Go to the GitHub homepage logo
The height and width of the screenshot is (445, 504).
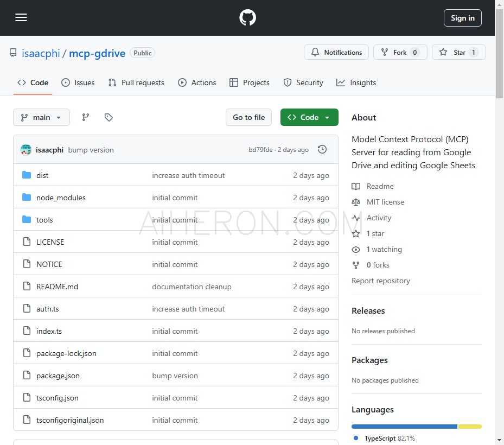tap(247, 18)
